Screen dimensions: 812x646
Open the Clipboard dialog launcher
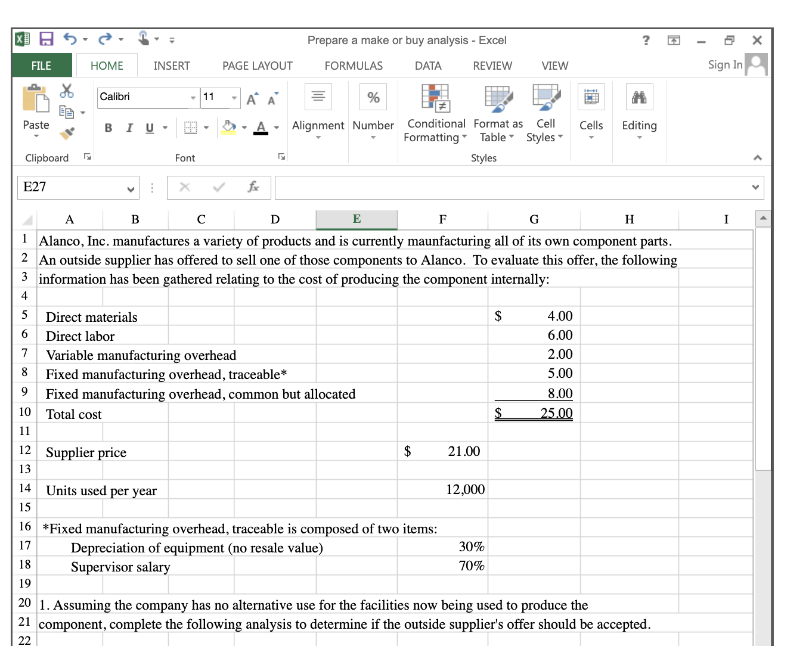pyautogui.click(x=88, y=157)
